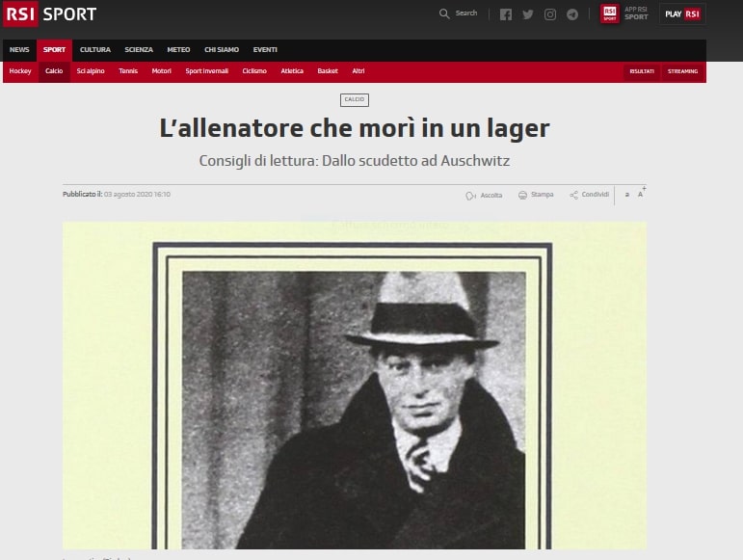Click the Telegram icon
The height and width of the screenshot is (560, 743).
(572, 14)
